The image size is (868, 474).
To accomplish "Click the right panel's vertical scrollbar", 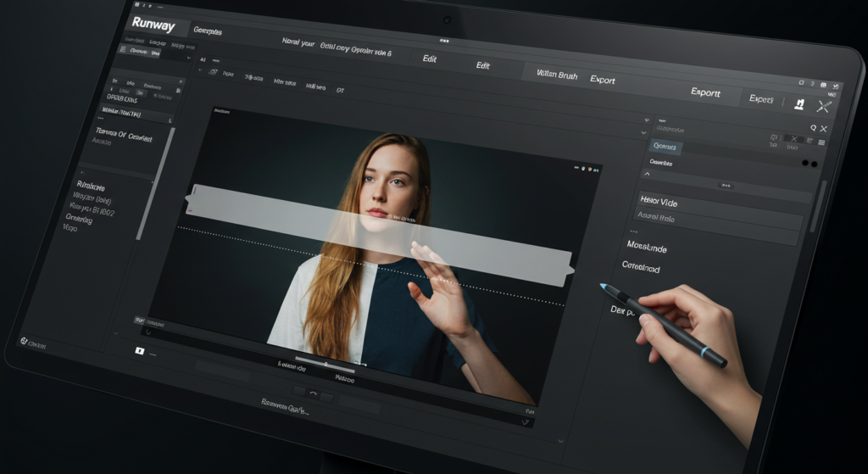I will pyautogui.click(x=816, y=206).
